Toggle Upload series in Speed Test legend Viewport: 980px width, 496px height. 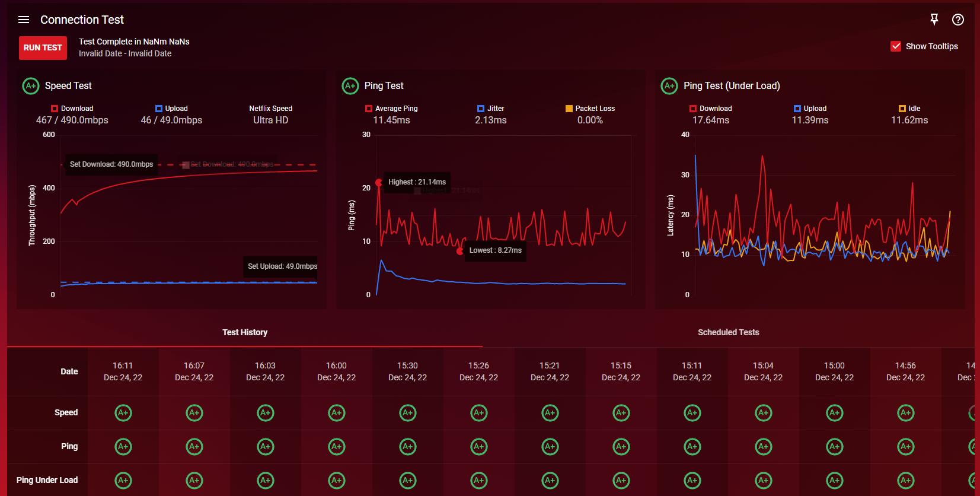coord(171,109)
